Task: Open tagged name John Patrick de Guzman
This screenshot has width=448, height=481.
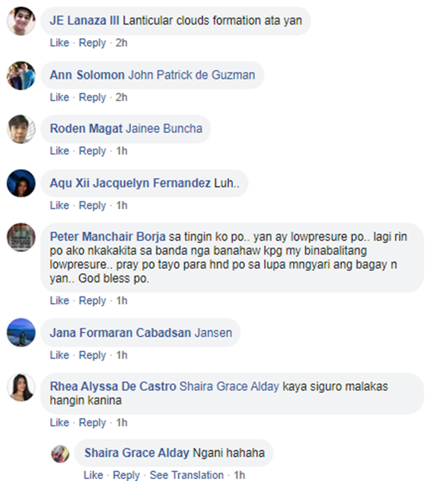Action: (191, 75)
